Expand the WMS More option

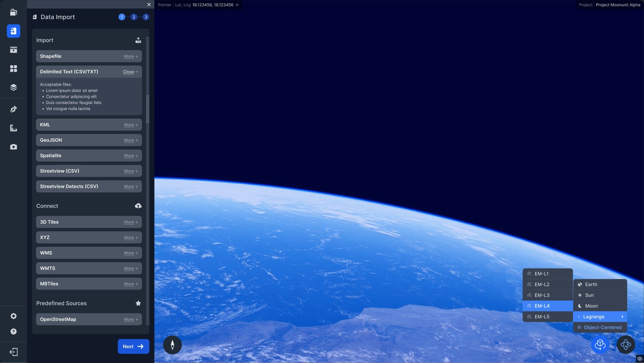pyautogui.click(x=131, y=253)
